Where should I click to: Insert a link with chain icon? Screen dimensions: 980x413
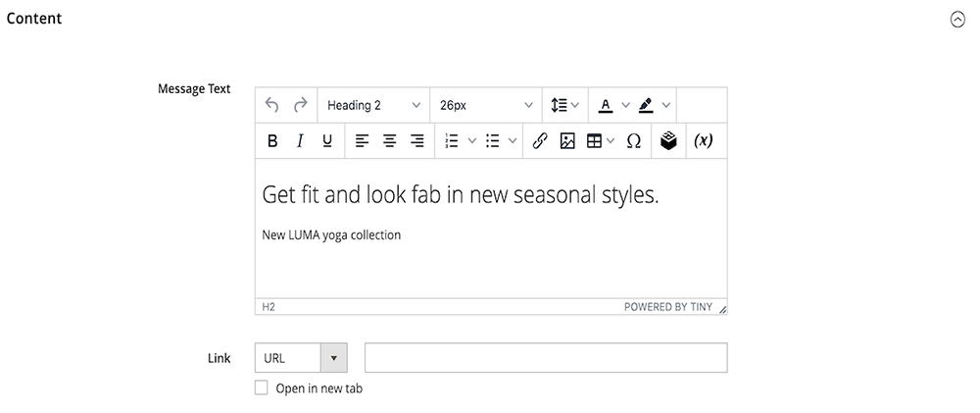click(539, 141)
